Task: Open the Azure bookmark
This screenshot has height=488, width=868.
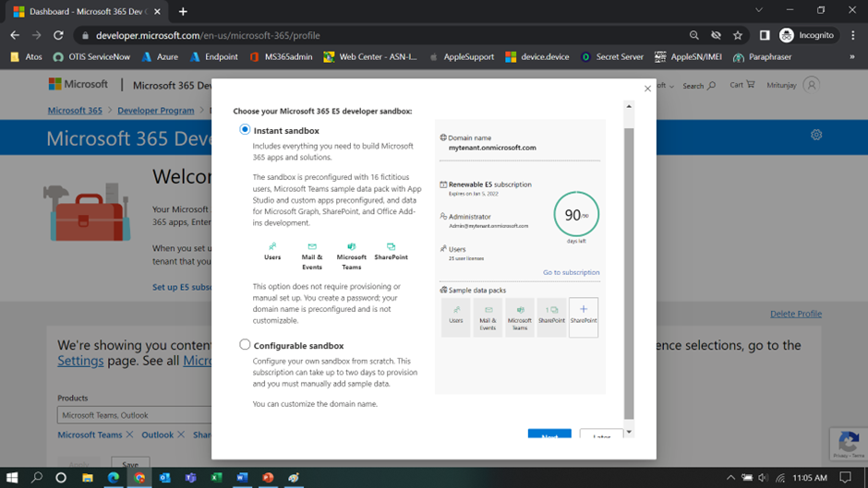Action: pyautogui.click(x=160, y=57)
